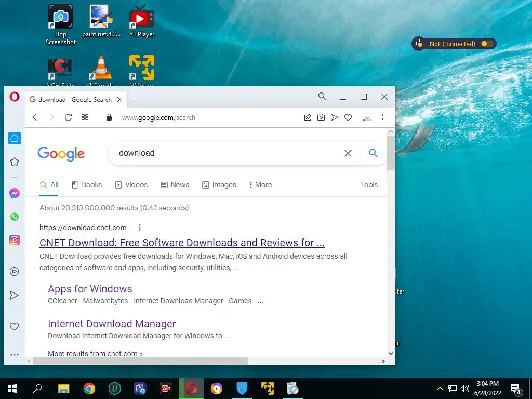532x399 pixels.
Task: Toggle the Not Connected VPN switch
Action: coord(487,44)
